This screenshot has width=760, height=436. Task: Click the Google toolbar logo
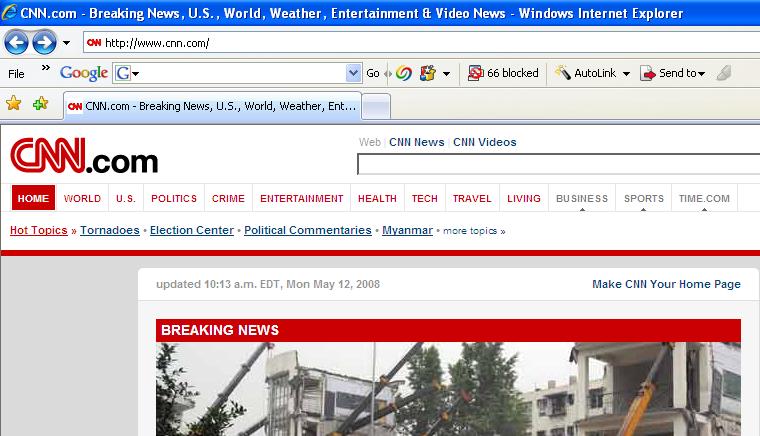tap(84, 73)
